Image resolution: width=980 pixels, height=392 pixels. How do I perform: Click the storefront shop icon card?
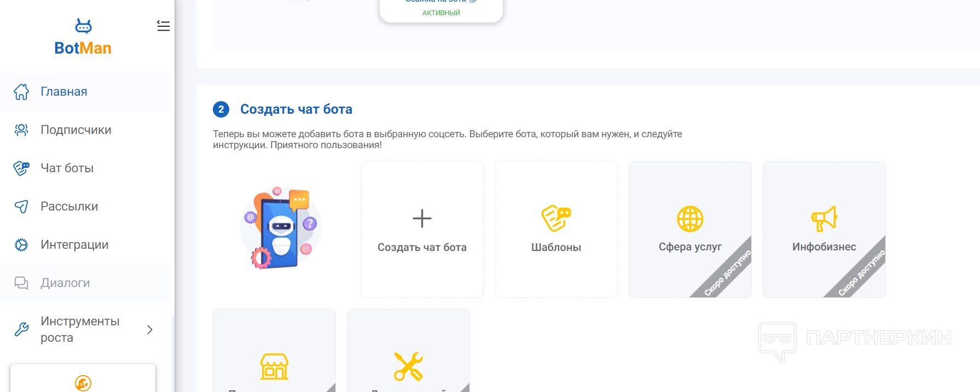pos(274,366)
